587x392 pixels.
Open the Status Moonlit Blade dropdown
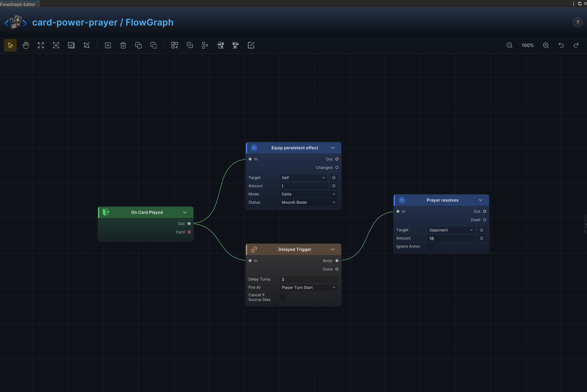coord(308,202)
